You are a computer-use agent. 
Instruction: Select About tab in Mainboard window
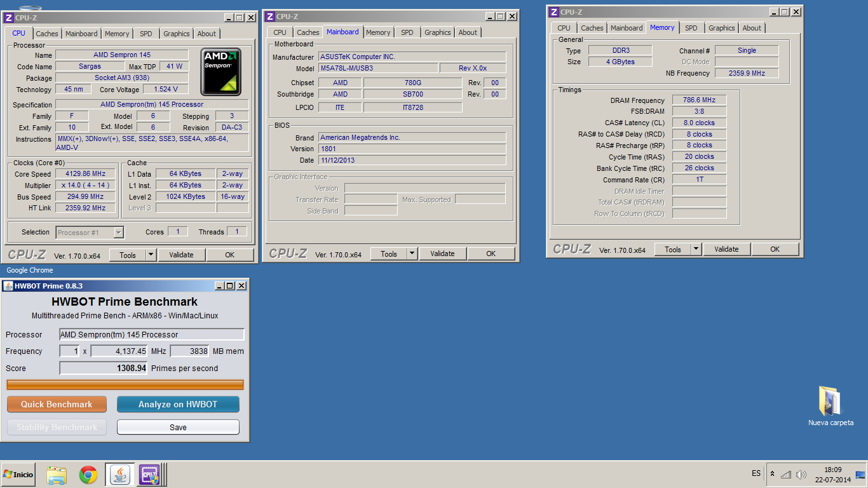point(468,32)
